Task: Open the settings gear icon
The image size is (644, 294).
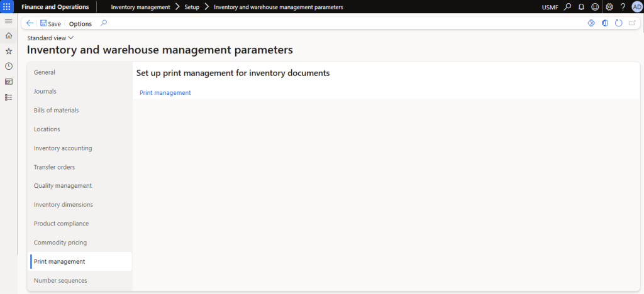Action: click(x=609, y=7)
